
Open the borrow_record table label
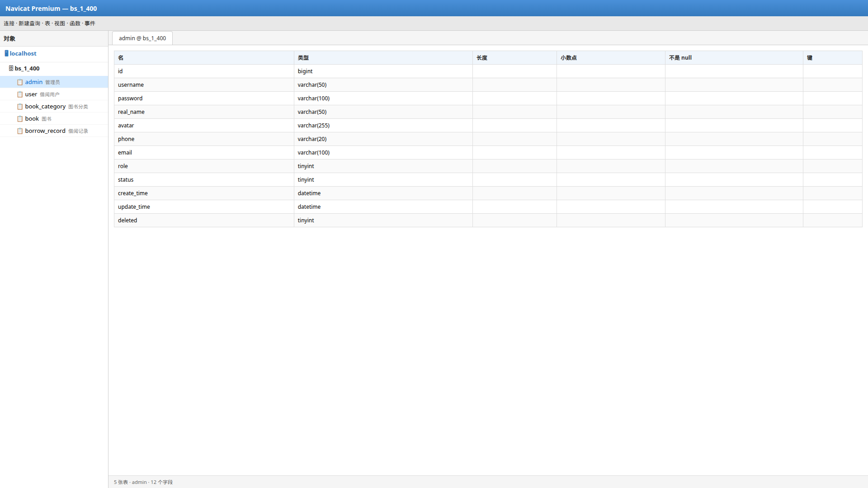[x=45, y=131]
